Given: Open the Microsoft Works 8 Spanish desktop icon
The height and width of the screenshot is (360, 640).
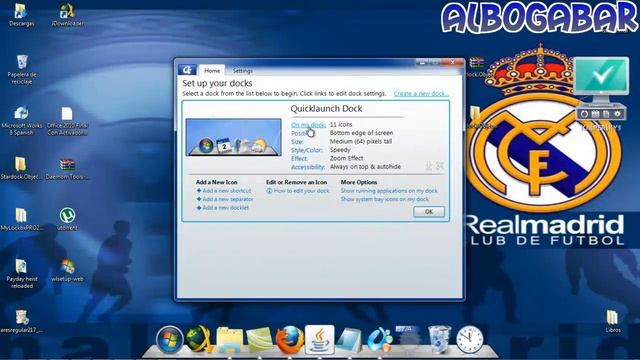Looking at the screenshot, I should pyautogui.click(x=22, y=121).
